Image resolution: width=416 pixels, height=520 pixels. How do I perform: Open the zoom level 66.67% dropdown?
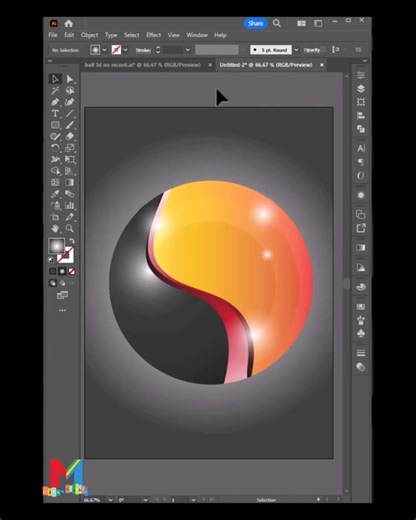coord(111,500)
